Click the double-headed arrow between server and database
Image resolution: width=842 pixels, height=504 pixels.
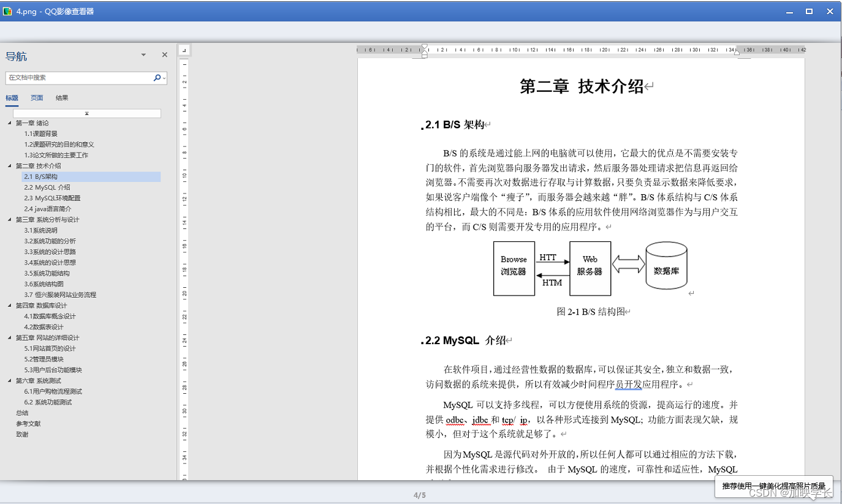pyautogui.click(x=629, y=264)
